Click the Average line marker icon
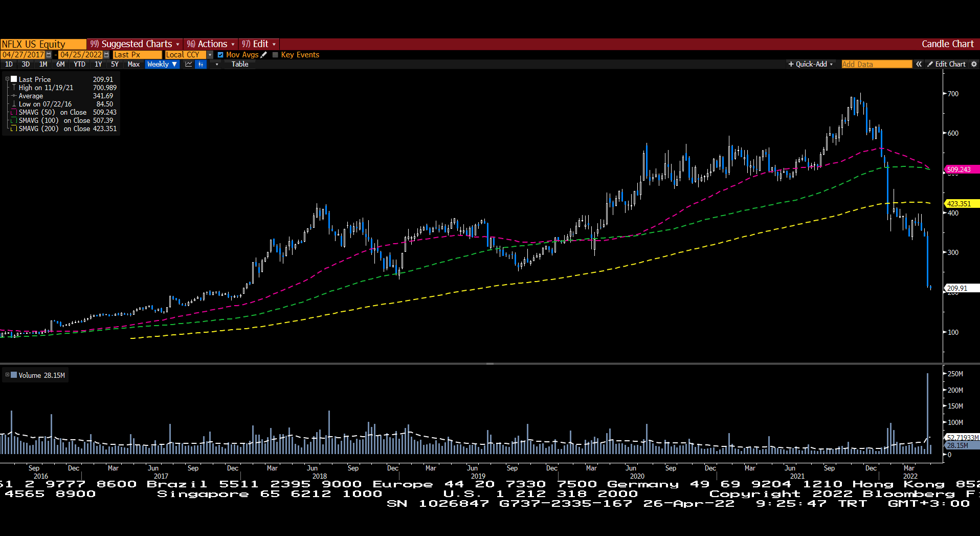The width and height of the screenshot is (980, 536). (14, 96)
